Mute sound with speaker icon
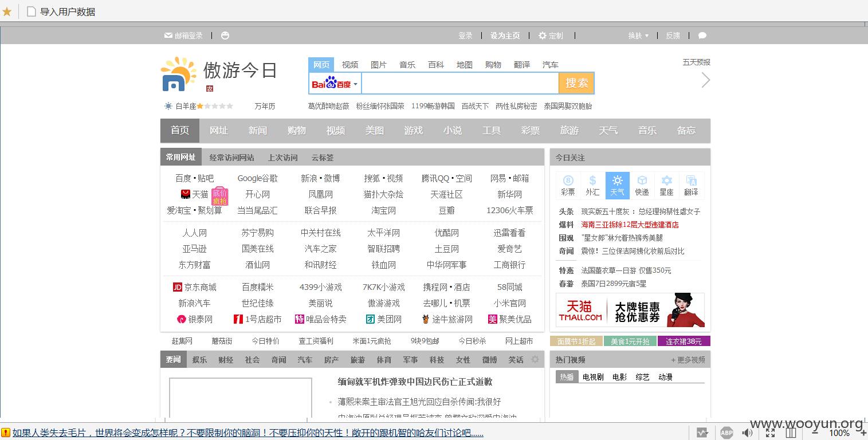Screen dimensions: 868x440 point(748,433)
